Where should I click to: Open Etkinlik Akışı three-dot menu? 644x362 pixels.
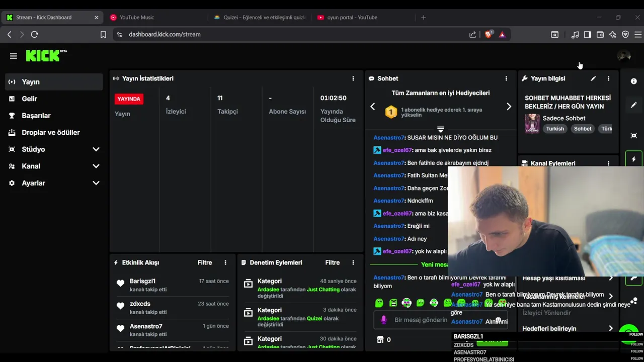coord(225,262)
